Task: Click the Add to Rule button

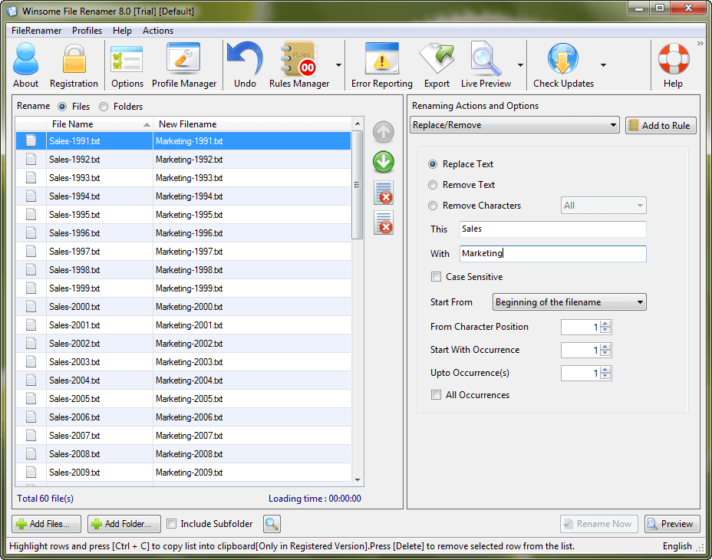Action: click(x=660, y=126)
